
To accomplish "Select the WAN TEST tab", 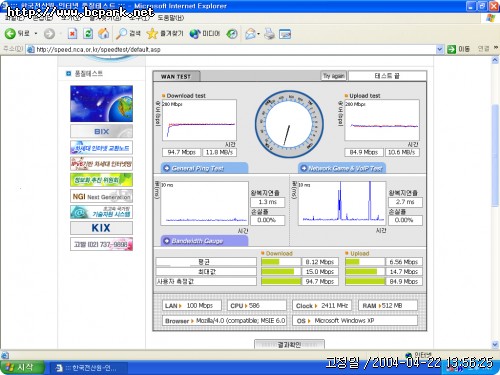I will pos(176,76).
